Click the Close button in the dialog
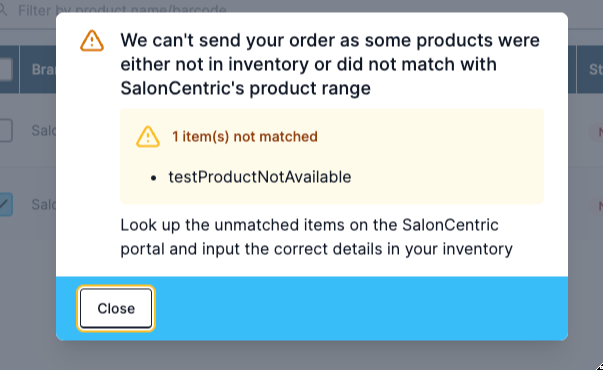Screen dimensions: 603x370 click(x=116, y=308)
